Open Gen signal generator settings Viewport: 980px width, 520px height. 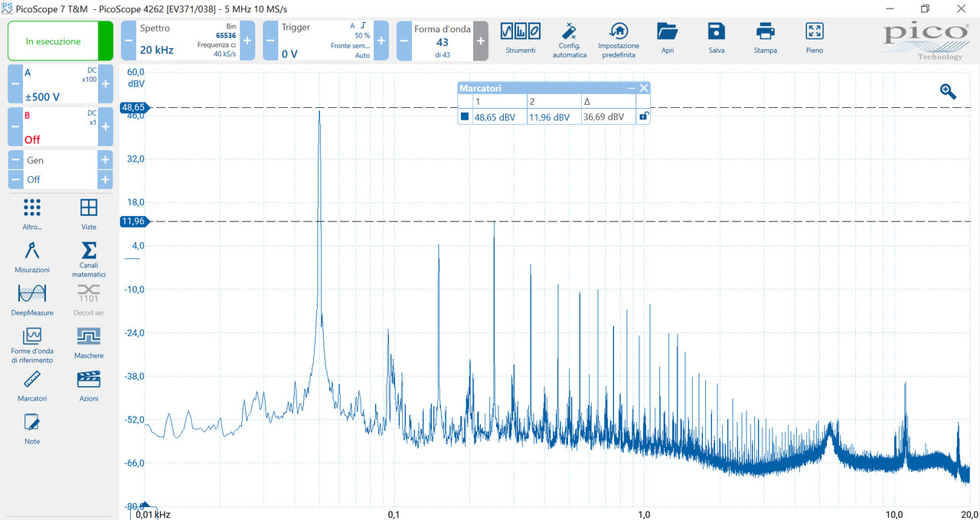(x=60, y=160)
